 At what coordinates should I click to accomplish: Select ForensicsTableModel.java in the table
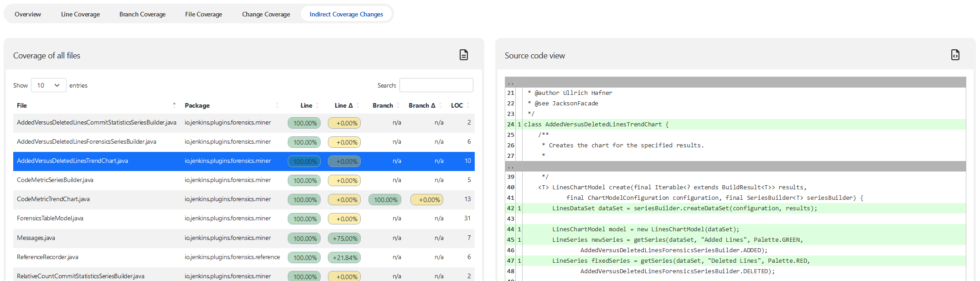point(50,219)
